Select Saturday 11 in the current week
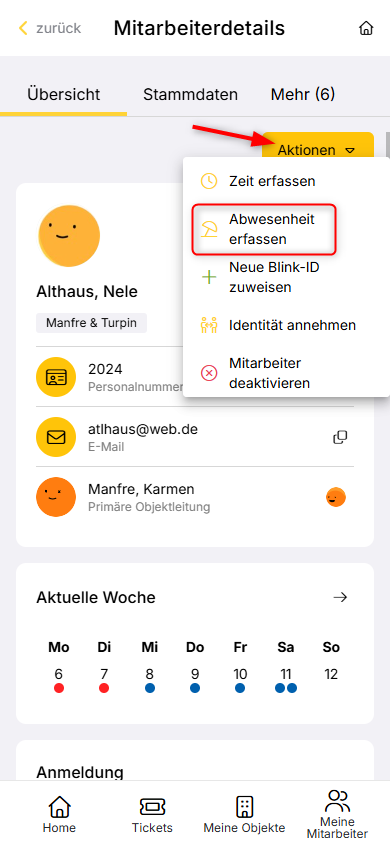Screen dimensions: 390x844 tap(286, 680)
